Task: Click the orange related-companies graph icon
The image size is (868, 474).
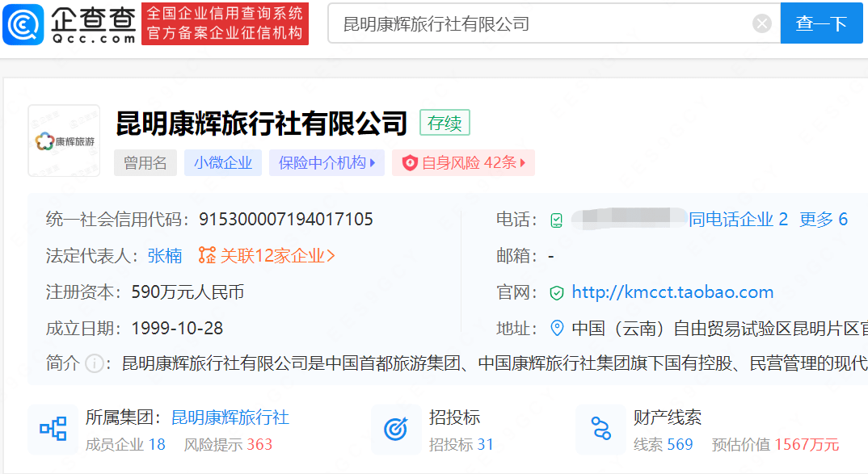Action: click(207, 255)
